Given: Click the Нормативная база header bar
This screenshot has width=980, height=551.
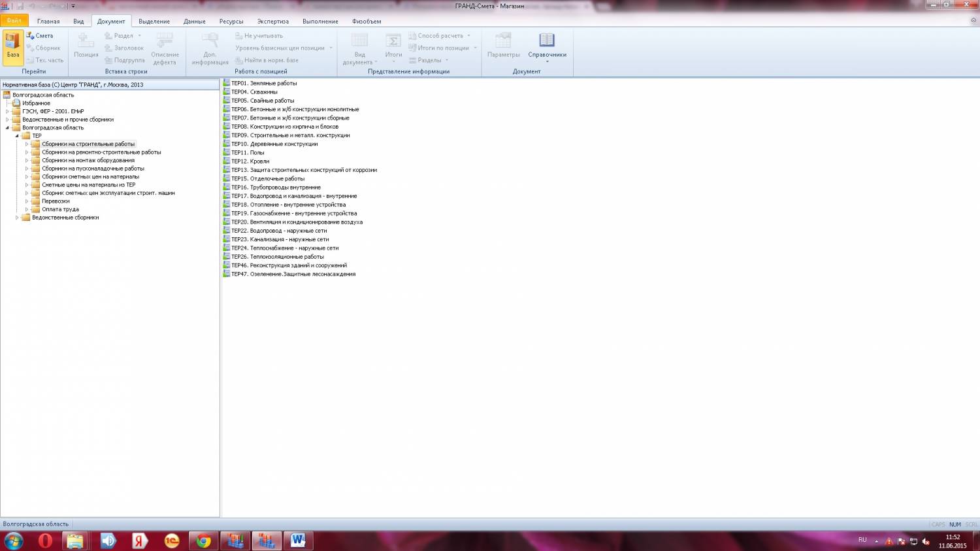Looking at the screenshot, I should [x=110, y=84].
